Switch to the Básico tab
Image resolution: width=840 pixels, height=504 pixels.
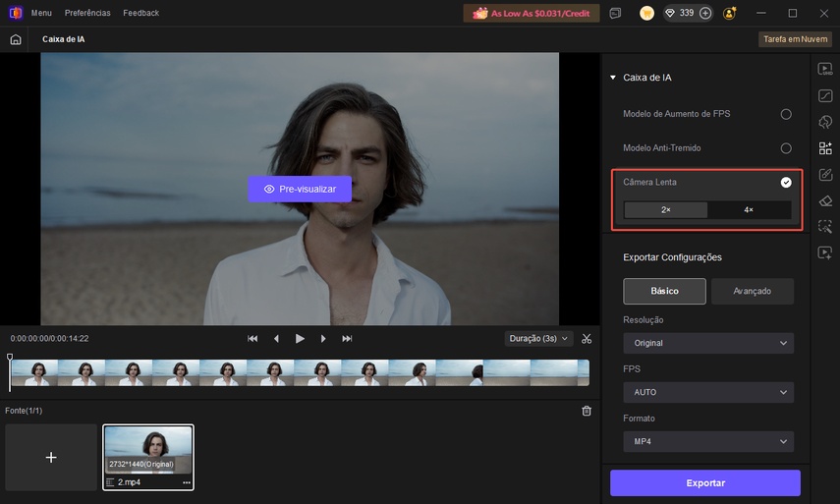pos(664,291)
